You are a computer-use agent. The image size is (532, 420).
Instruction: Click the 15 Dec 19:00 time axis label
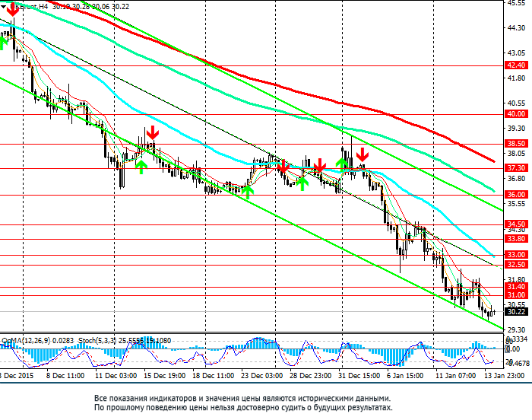[x=165, y=376]
